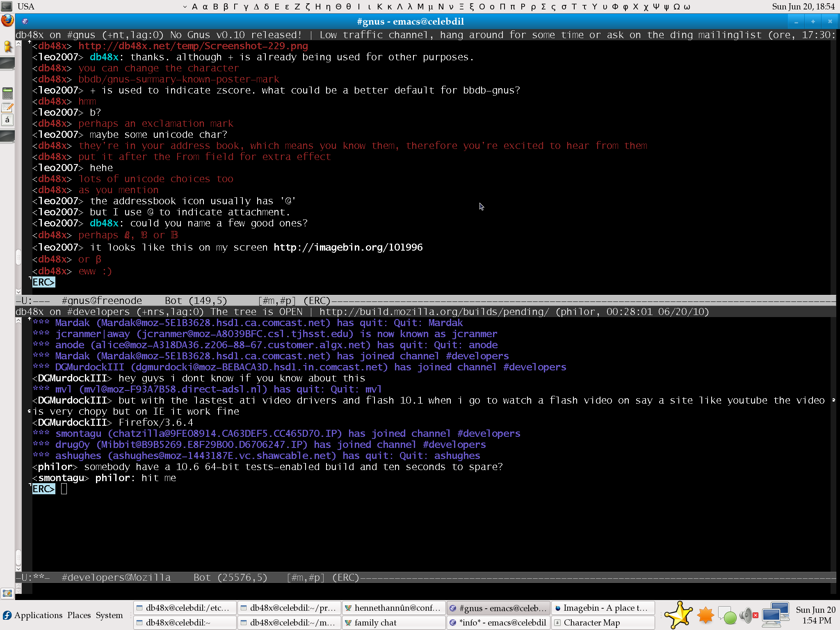
Task: Click the yellow buddy figure launcher icon
Action: click(x=7, y=46)
